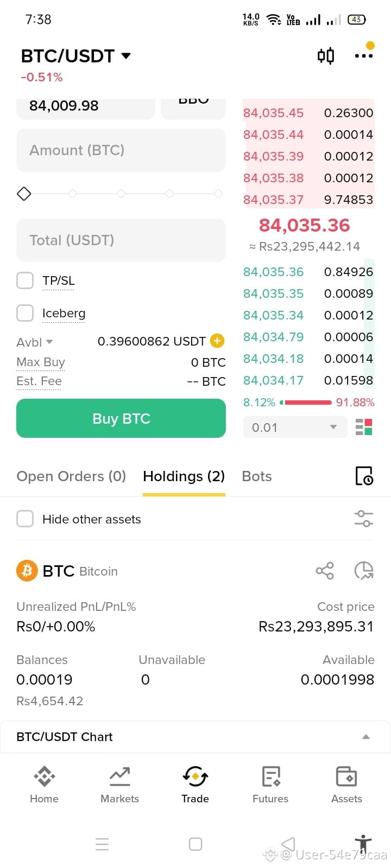
Task: Tap the green Buy BTC button
Action: click(x=121, y=418)
